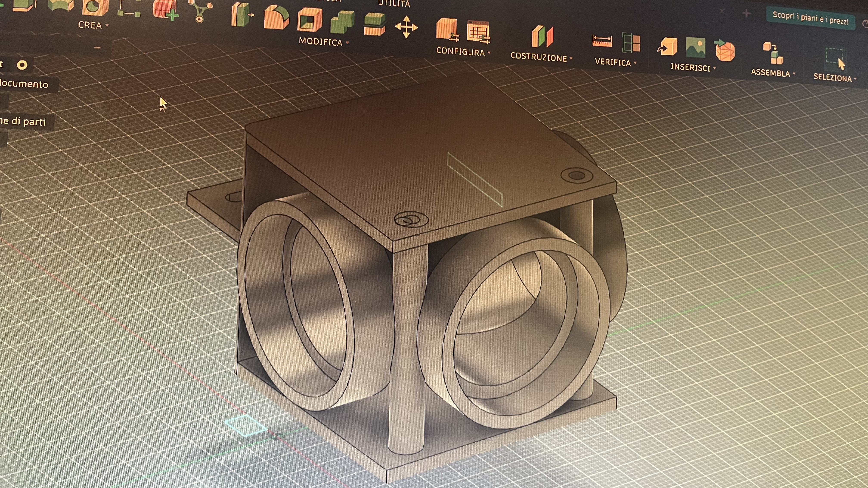Click the top plate of the 3D model
Viewport: 868px width, 488px height.
pyautogui.click(x=404, y=151)
